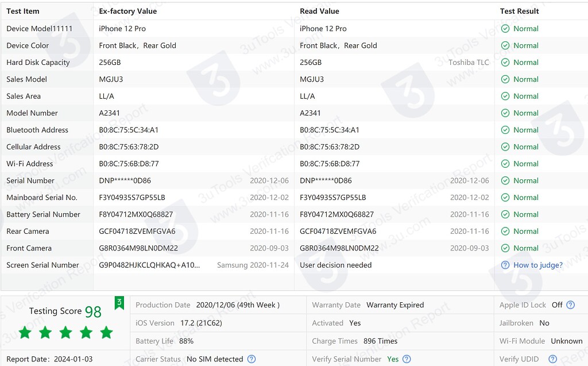Click the Cellular Address Normal check icon
The height and width of the screenshot is (366, 588).
(x=505, y=147)
